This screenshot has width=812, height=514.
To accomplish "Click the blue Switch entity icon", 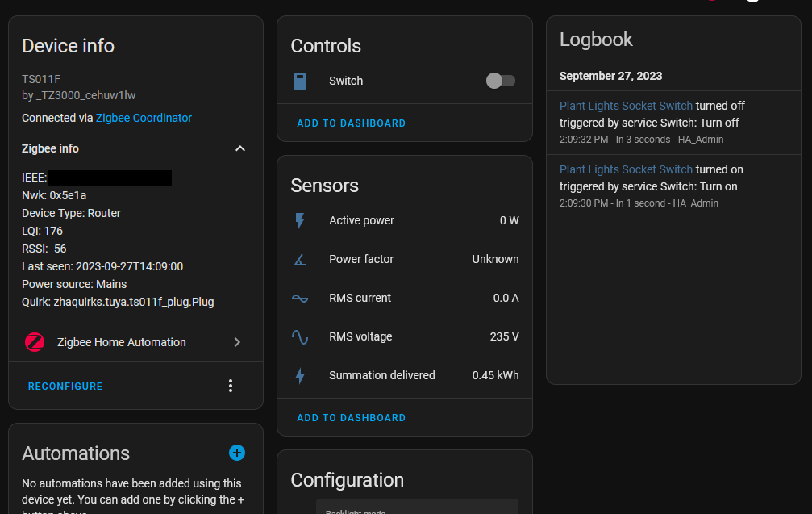I will (x=302, y=81).
